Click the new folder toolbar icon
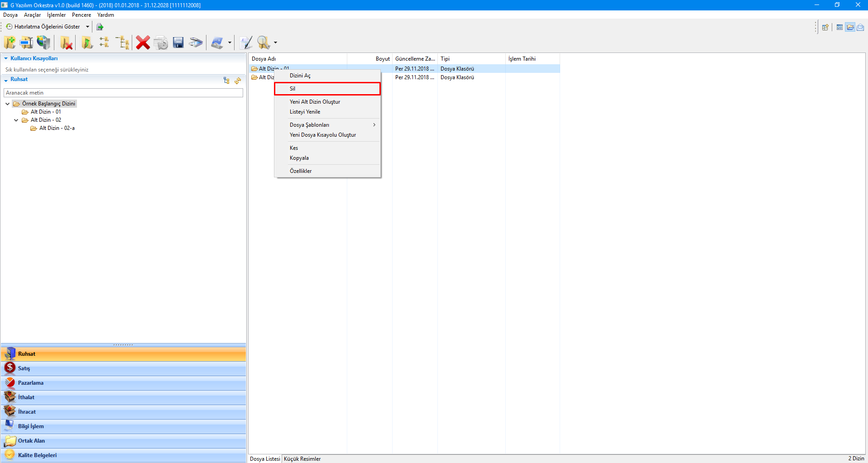Image resolution: width=868 pixels, height=463 pixels. click(x=10, y=43)
